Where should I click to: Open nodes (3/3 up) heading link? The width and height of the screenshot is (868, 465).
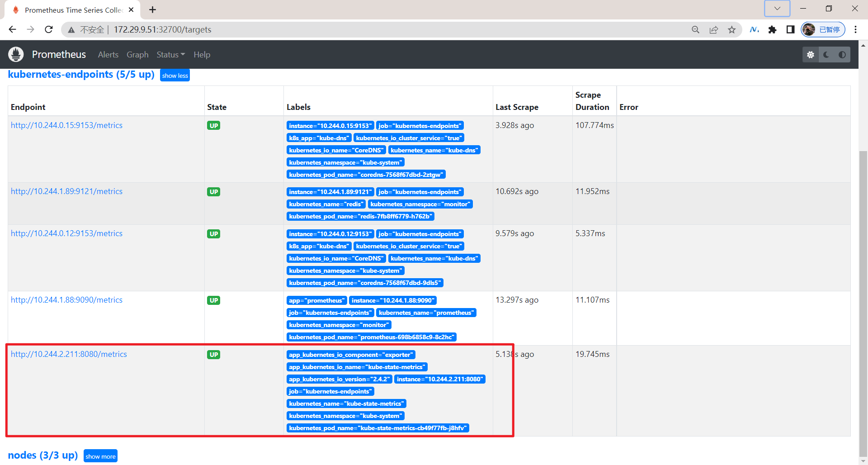pos(43,455)
